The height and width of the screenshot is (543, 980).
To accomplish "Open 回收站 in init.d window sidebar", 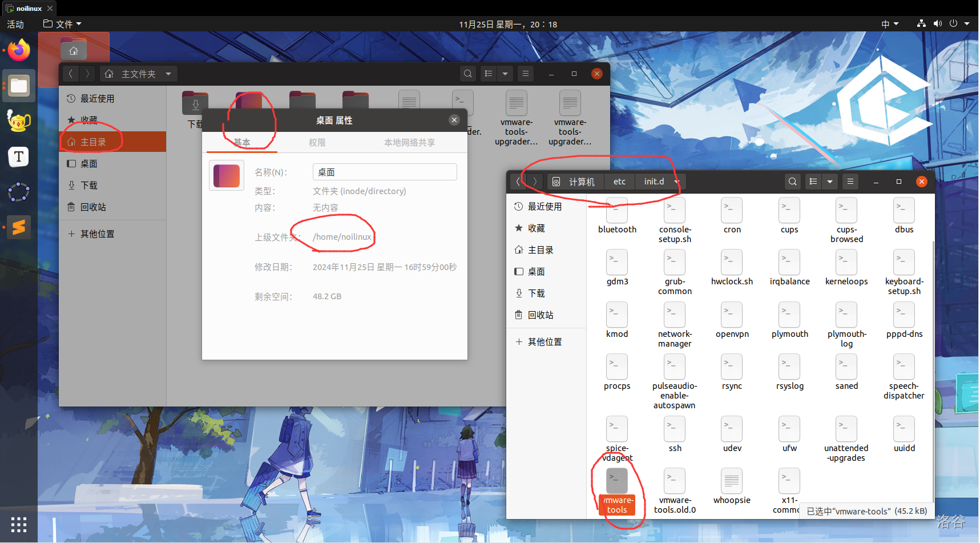I will 546,315.
